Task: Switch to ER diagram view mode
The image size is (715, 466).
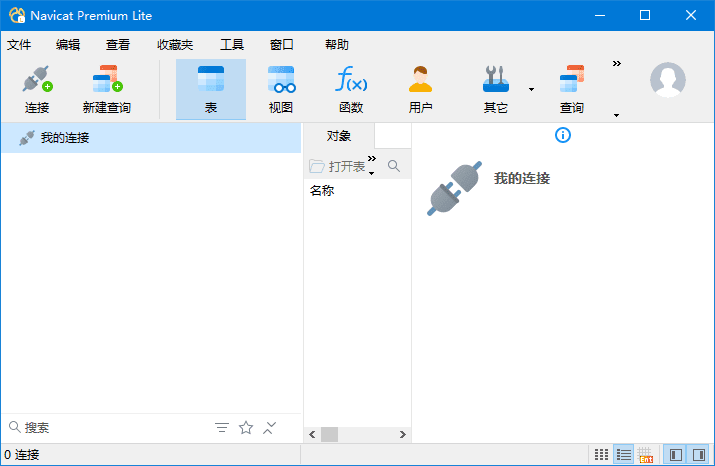Action: 646,455
